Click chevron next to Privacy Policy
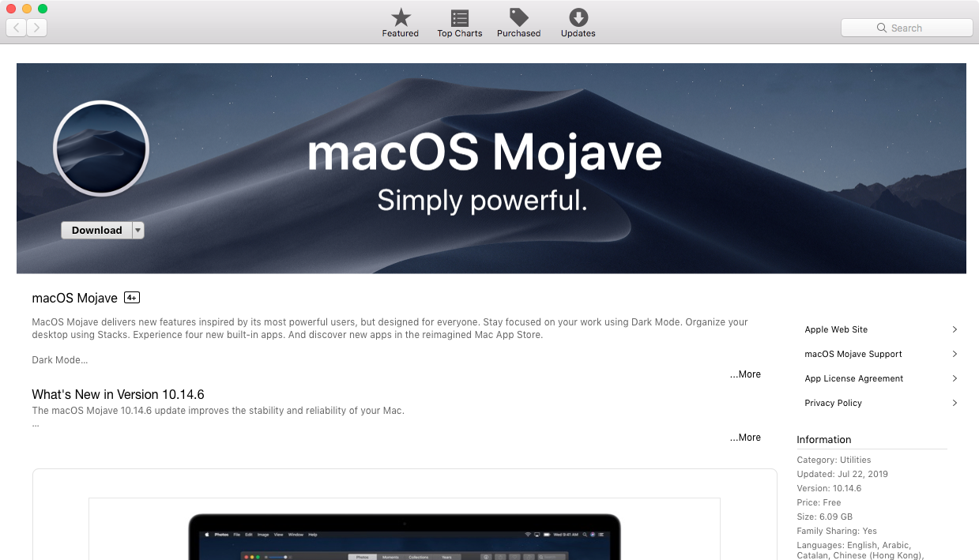Viewport: 979px width, 560px height. pyautogui.click(x=955, y=403)
